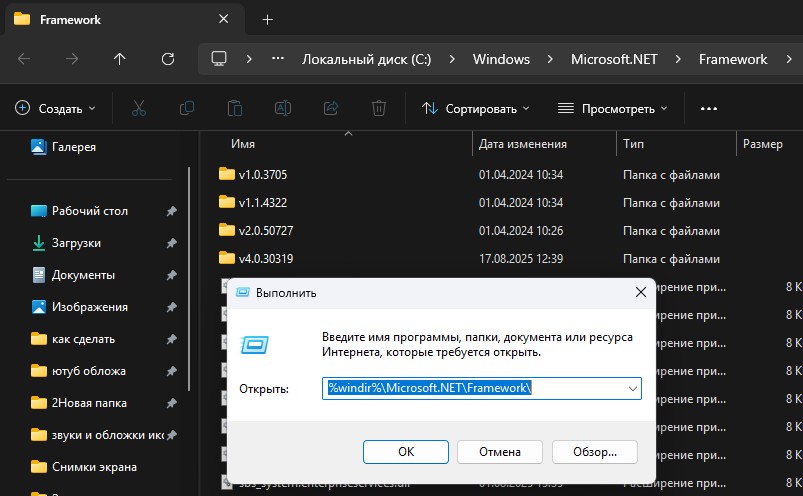Select the v1.1.4322 folder
Screen dimensions: 803x496
tap(263, 203)
